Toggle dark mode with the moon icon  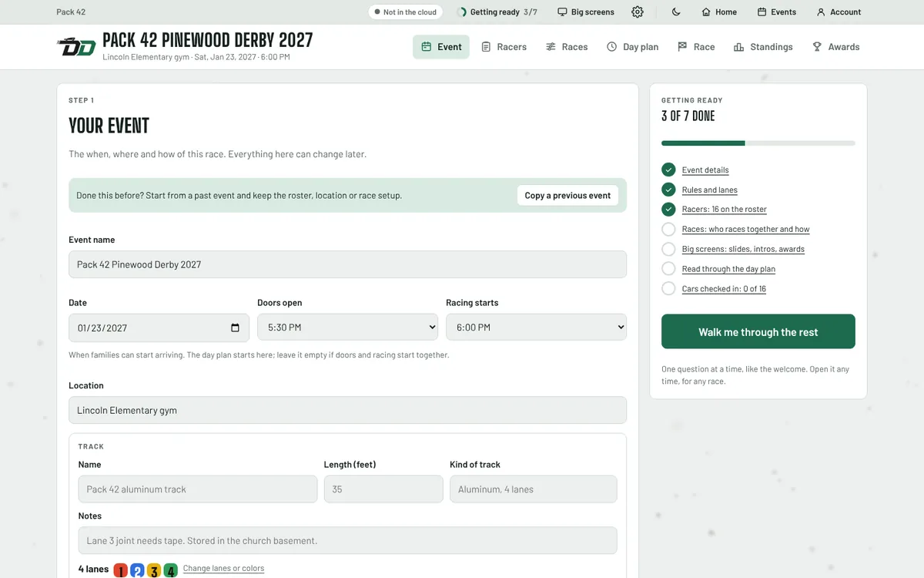coord(676,12)
